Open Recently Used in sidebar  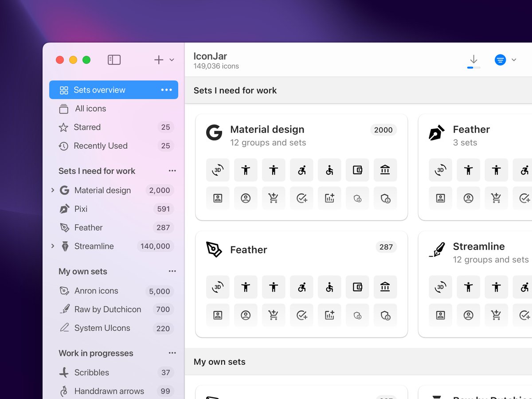point(113,146)
